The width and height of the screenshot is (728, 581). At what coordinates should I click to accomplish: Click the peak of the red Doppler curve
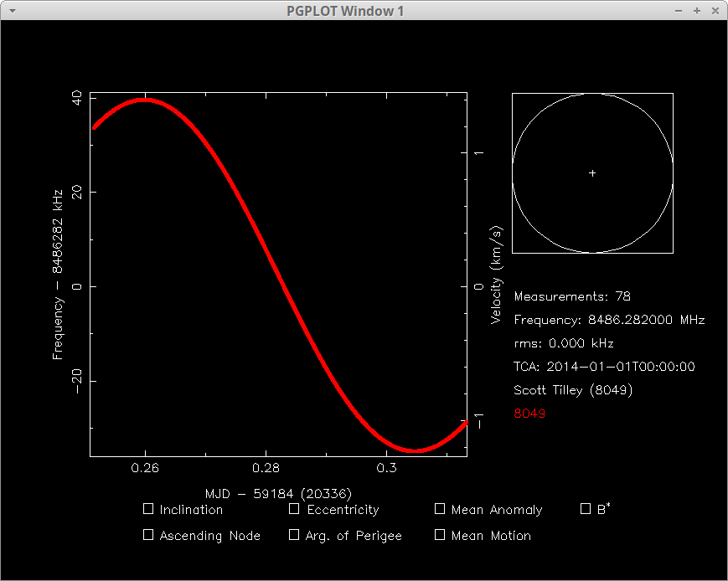[146, 100]
